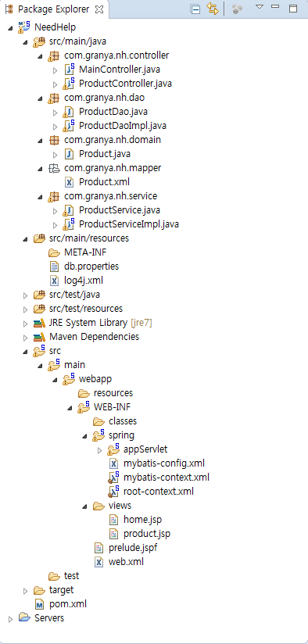Click the pom.xml Maven file icon
This screenshot has width=308, height=644.
(x=39, y=604)
